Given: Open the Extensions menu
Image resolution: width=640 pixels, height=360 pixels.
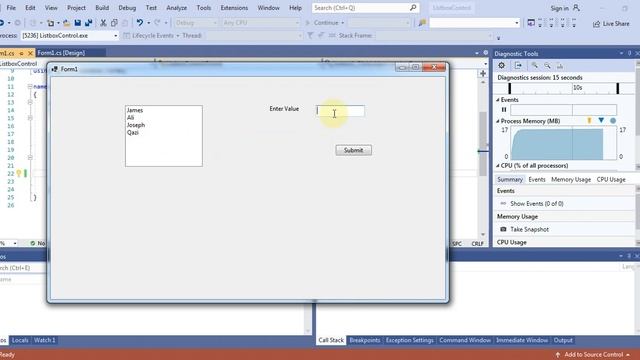Looking at the screenshot, I should [x=234, y=8].
